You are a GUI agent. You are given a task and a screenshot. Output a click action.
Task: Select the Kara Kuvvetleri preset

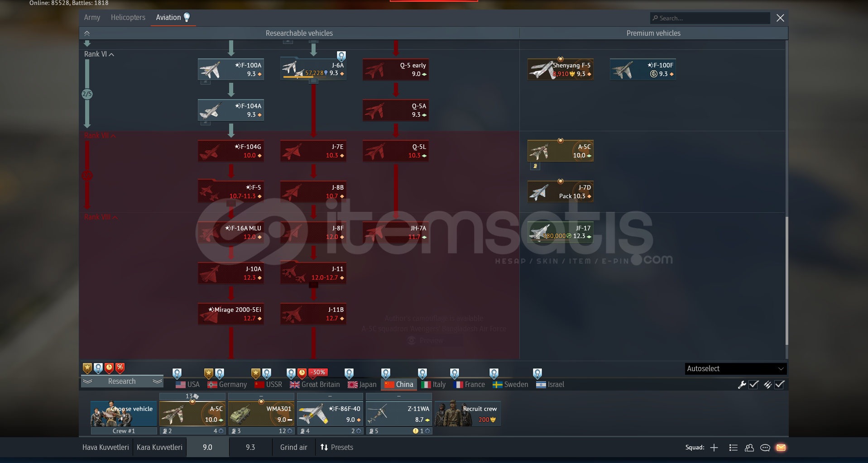[159, 448]
